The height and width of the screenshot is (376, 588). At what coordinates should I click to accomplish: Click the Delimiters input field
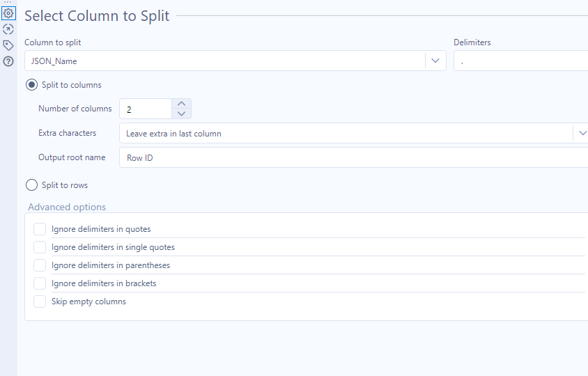click(521, 61)
